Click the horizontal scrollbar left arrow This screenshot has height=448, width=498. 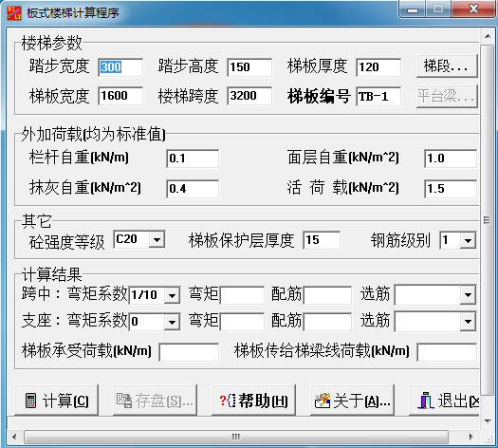click(x=14, y=437)
